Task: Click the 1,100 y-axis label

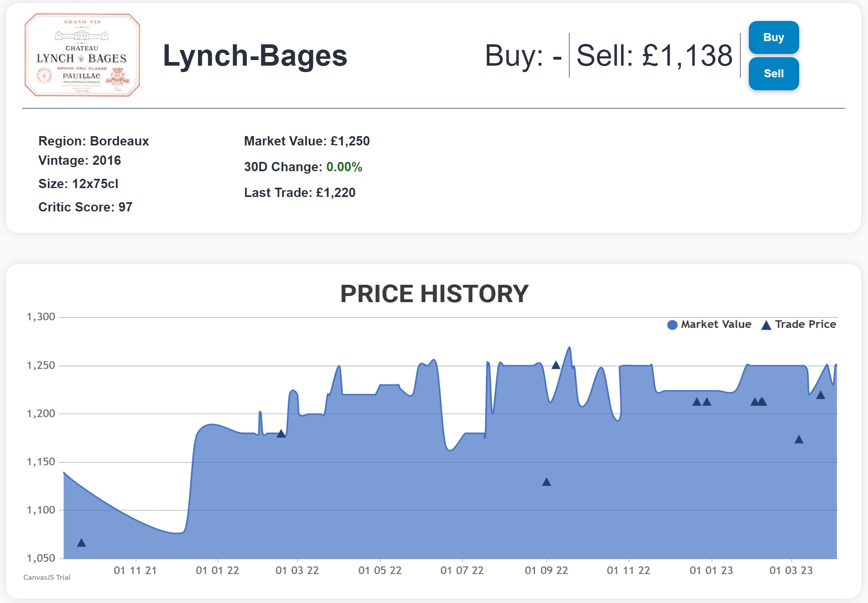Action: click(41, 510)
